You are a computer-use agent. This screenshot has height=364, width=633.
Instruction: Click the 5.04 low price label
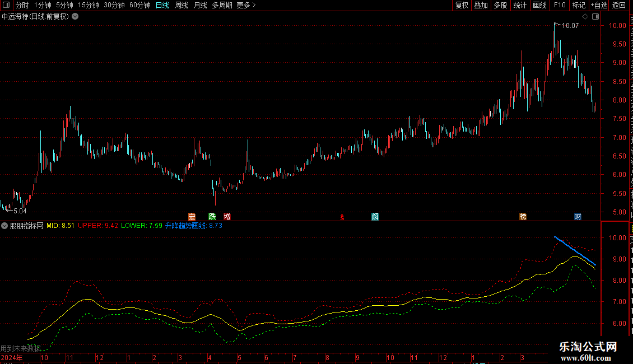click(20, 211)
